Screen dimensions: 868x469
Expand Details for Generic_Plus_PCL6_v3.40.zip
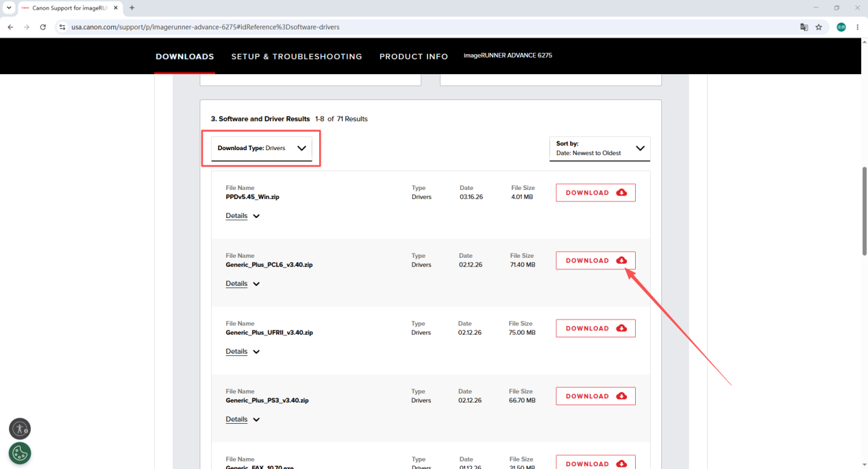click(243, 284)
